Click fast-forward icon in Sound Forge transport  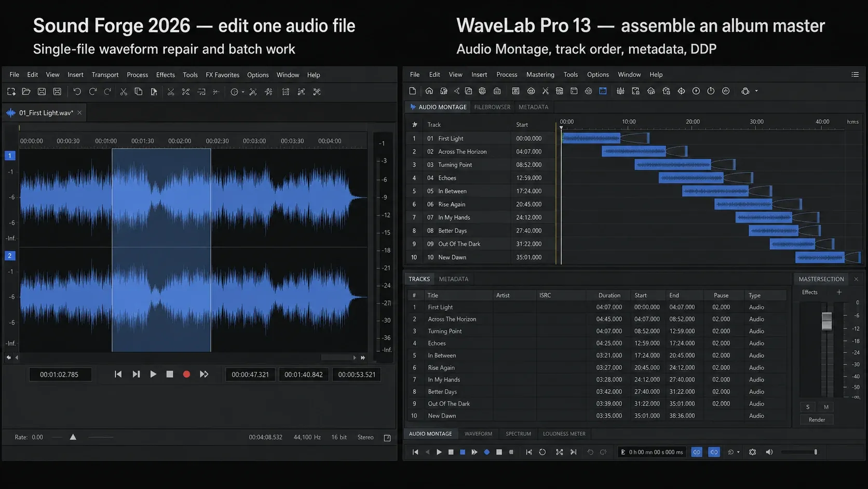(x=204, y=374)
